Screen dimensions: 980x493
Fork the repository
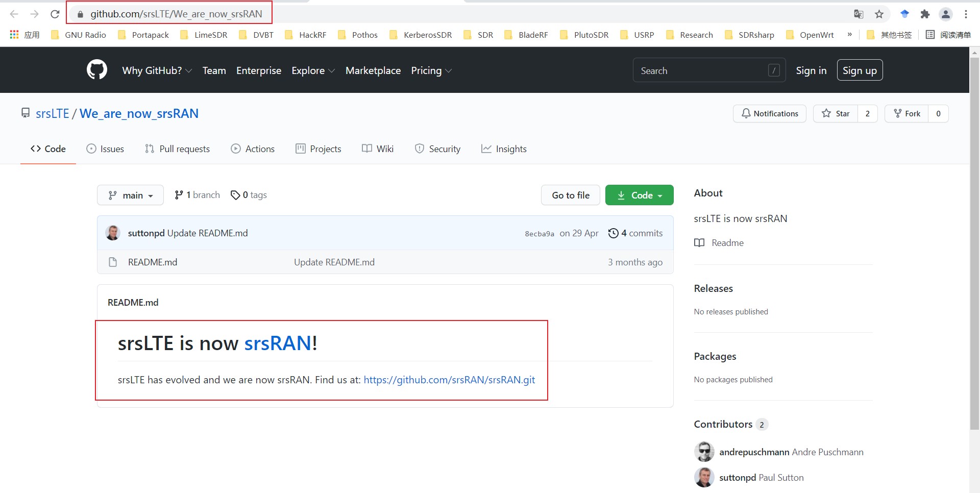906,113
